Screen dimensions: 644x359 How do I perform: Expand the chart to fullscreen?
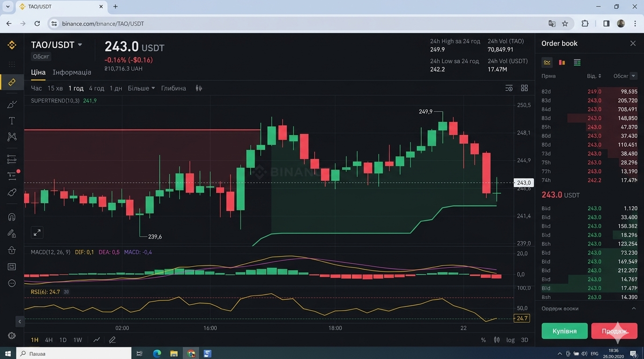pyautogui.click(x=37, y=232)
